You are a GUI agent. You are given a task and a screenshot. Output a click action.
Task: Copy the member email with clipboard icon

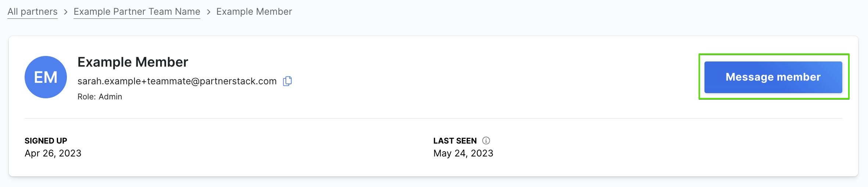[287, 81]
